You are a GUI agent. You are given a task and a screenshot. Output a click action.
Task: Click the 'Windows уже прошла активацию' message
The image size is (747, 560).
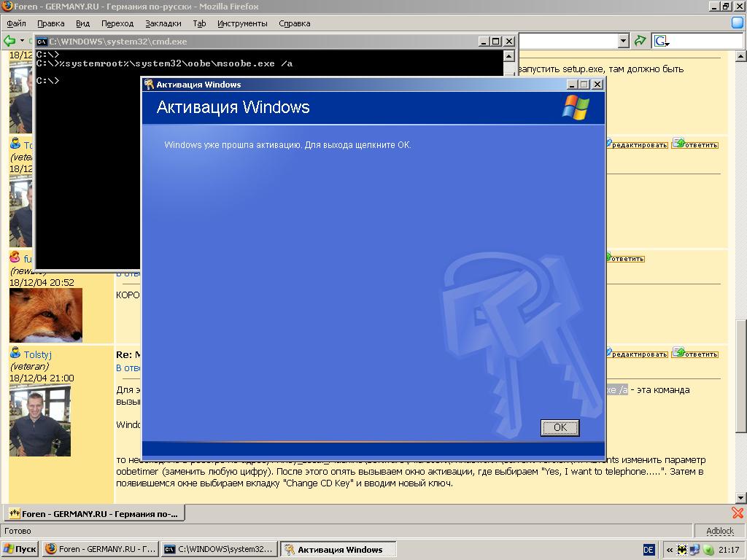click(287, 145)
